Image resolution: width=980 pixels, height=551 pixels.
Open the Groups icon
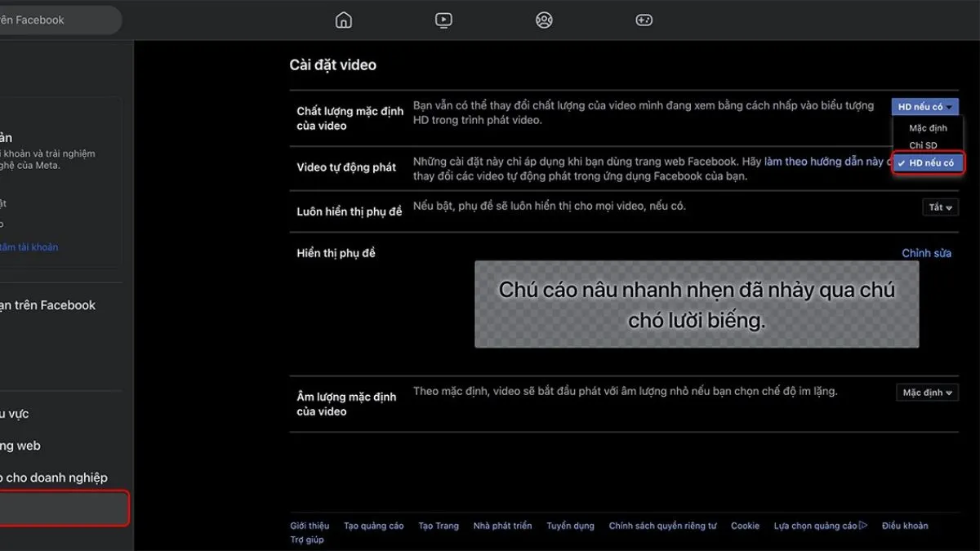pos(544,20)
